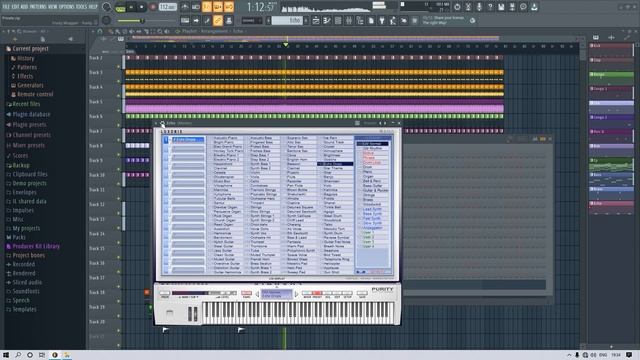Click the one-click audio recording microphone icon

click(479, 7)
